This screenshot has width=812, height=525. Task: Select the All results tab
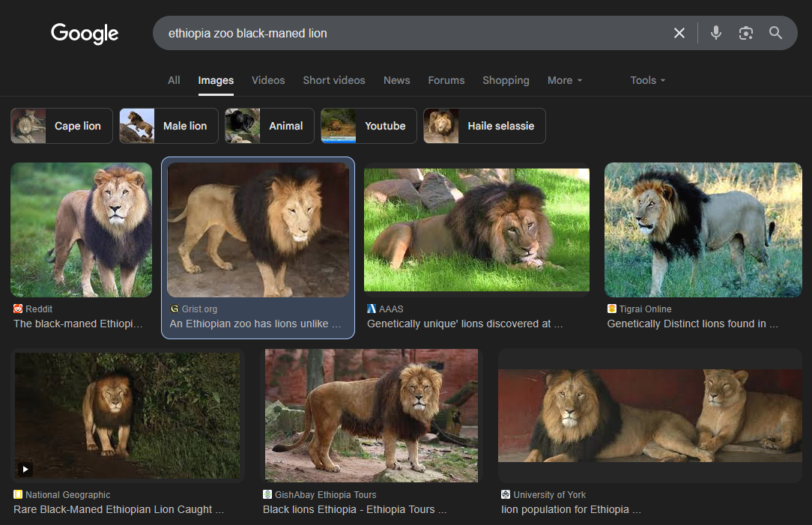point(174,80)
